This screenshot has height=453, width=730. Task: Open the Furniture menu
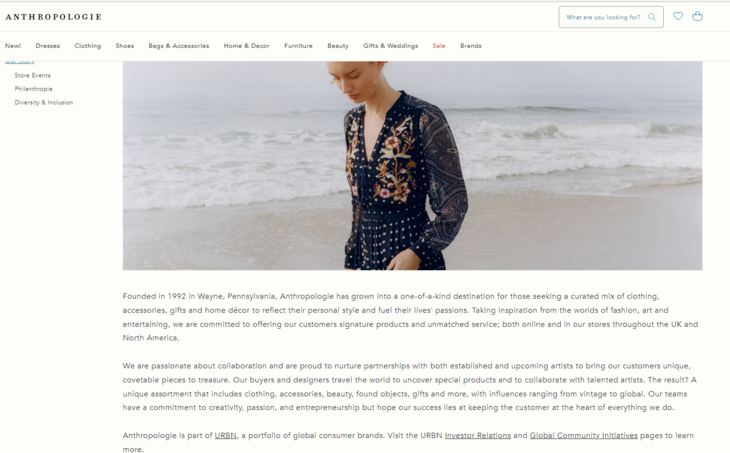(298, 46)
